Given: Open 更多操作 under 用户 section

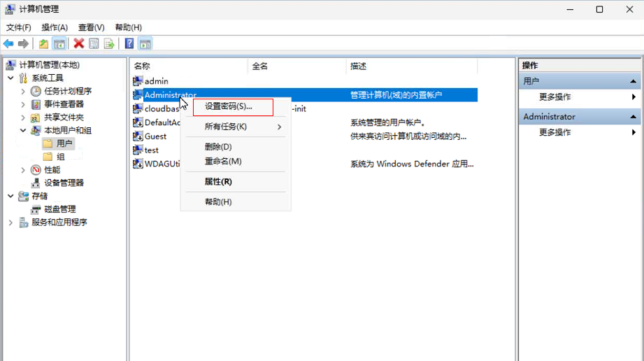Looking at the screenshot, I should [555, 97].
